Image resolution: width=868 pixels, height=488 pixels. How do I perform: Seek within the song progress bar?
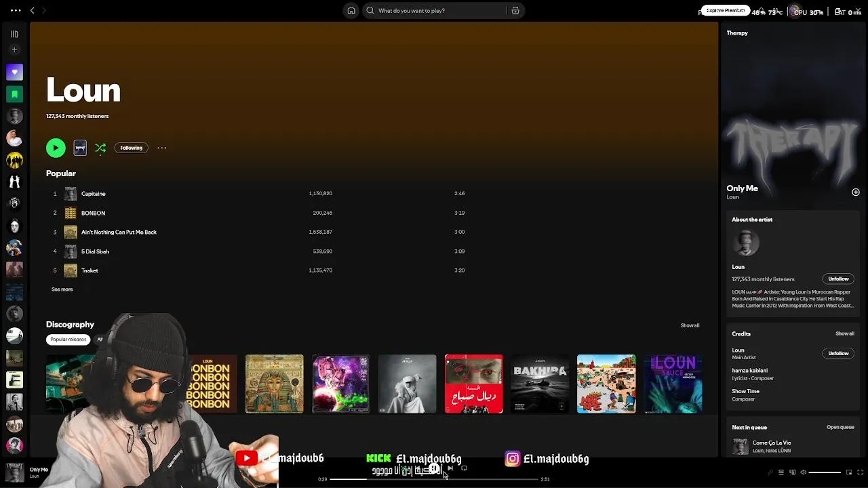[x=434, y=479]
